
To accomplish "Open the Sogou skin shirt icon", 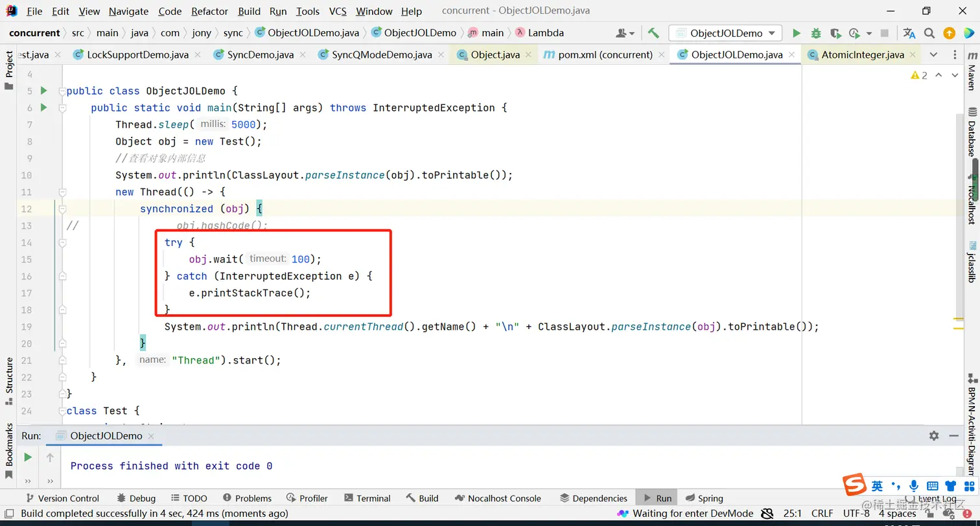I will point(951,486).
